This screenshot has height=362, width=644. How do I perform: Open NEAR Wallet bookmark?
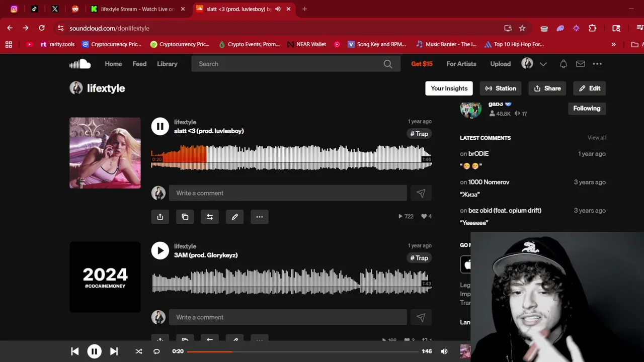coord(306,44)
